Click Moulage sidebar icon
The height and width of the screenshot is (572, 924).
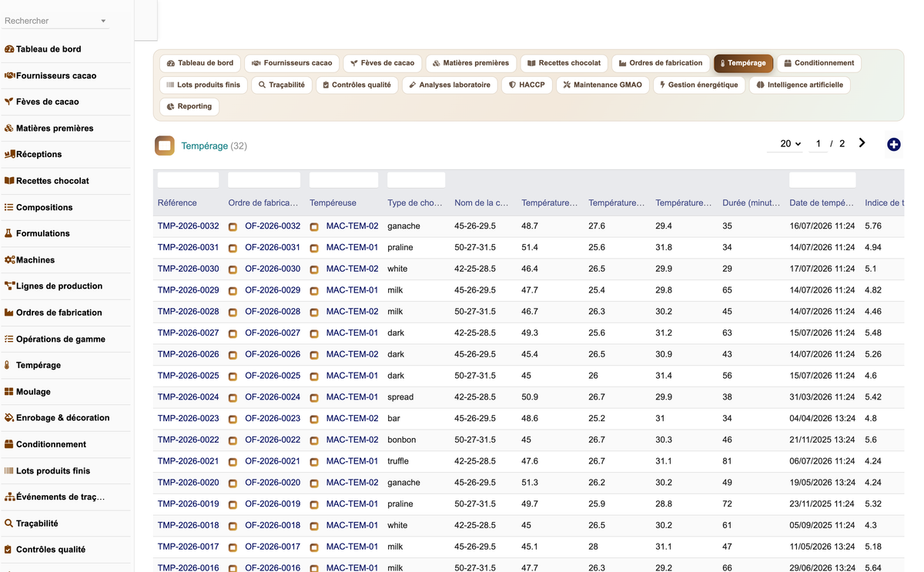pos(9,392)
